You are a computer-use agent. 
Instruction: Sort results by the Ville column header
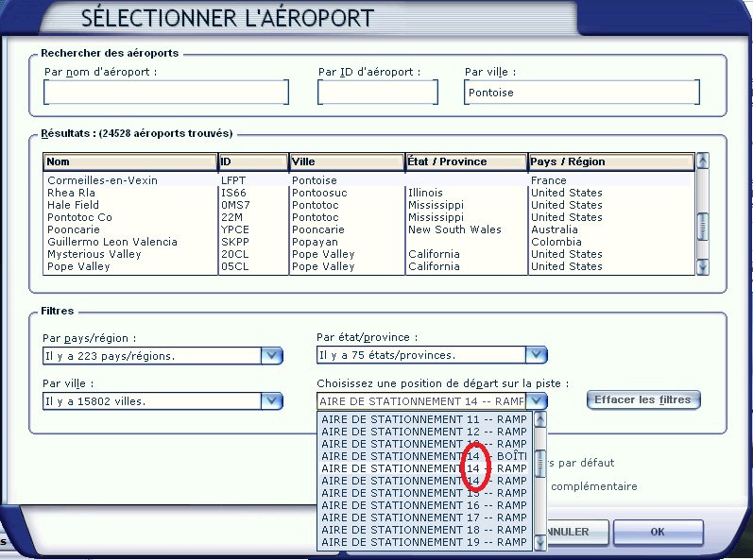[347, 161]
